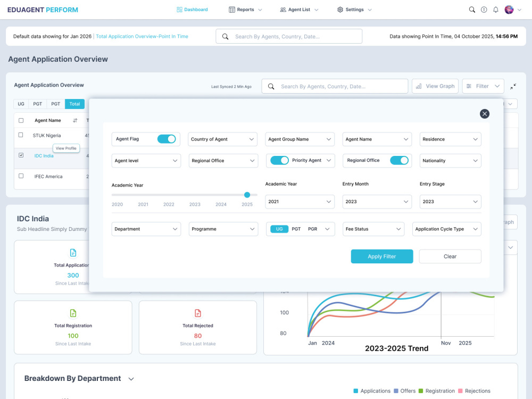Check the select-all checkbox in table header
Screen dimensions: 532x399
[21, 120]
